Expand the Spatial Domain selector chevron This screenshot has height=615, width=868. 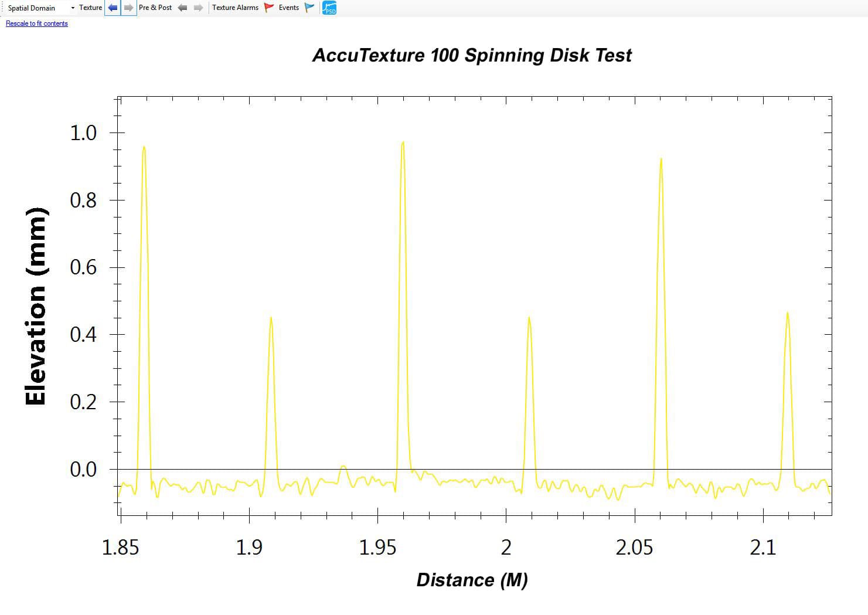tap(73, 8)
